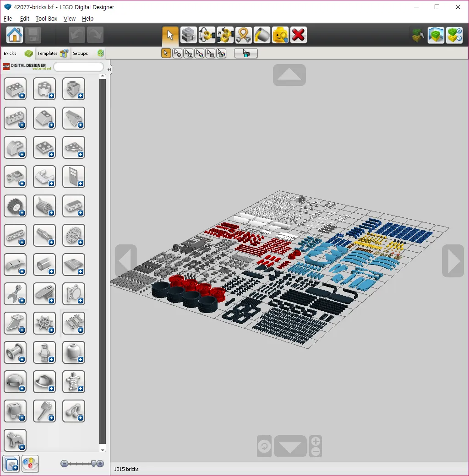Click the Redo arrow button
Viewport: 469px width, 476px height.
pyautogui.click(x=95, y=35)
